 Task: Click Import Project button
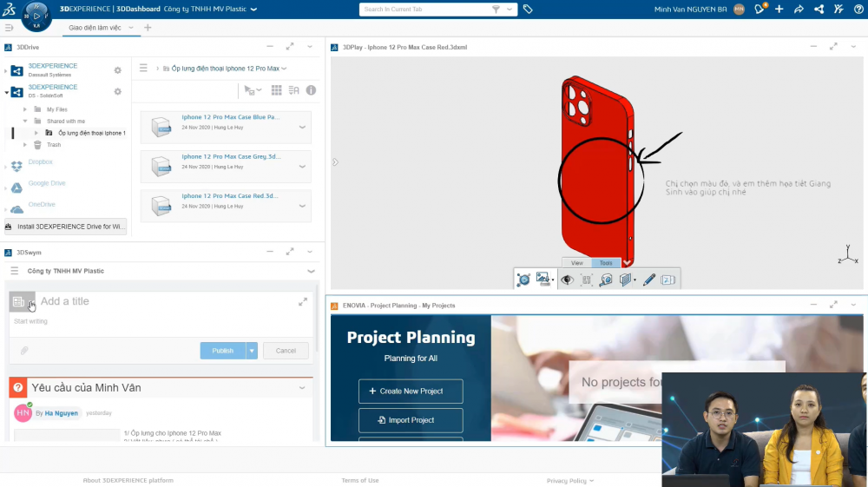tap(411, 420)
